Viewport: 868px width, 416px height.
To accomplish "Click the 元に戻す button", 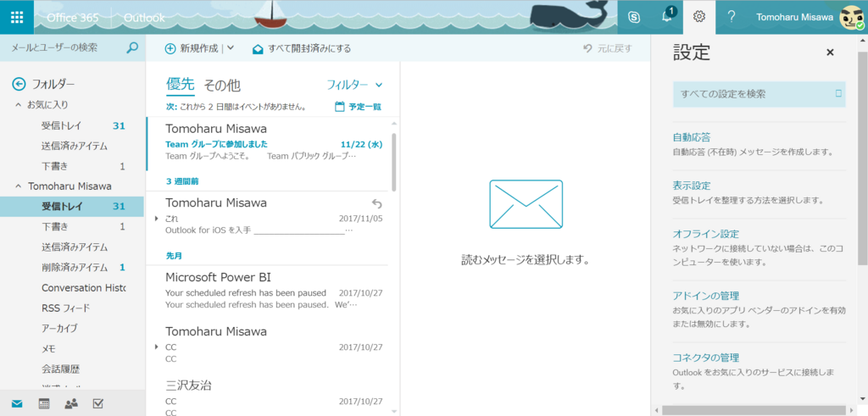I will (607, 48).
